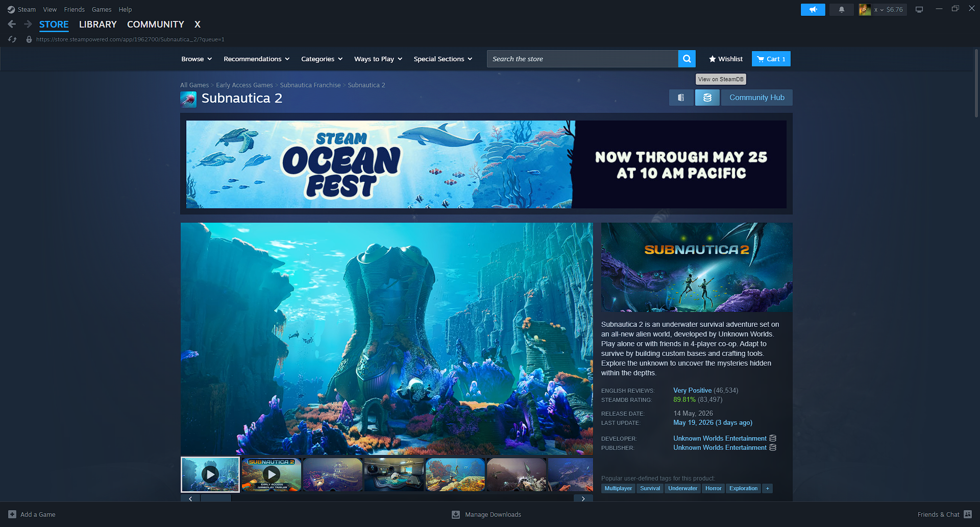Open the notifications bell

click(842, 9)
